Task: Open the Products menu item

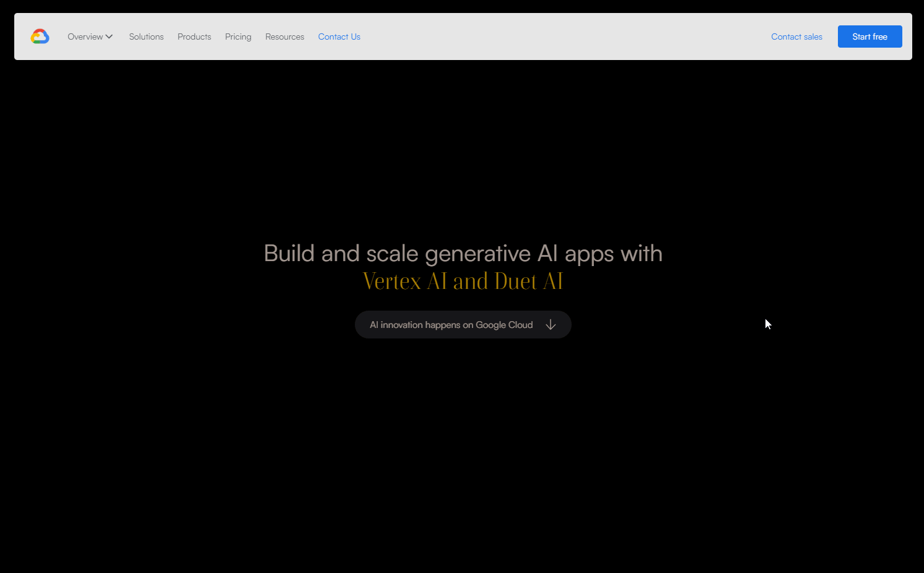Action: [x=194, y=37]
